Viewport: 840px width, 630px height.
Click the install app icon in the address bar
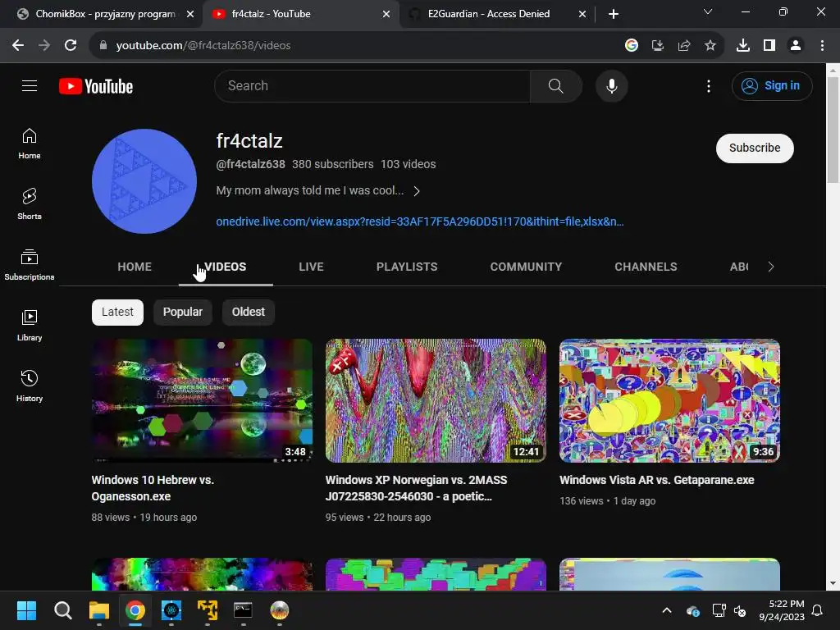[657, 46]
